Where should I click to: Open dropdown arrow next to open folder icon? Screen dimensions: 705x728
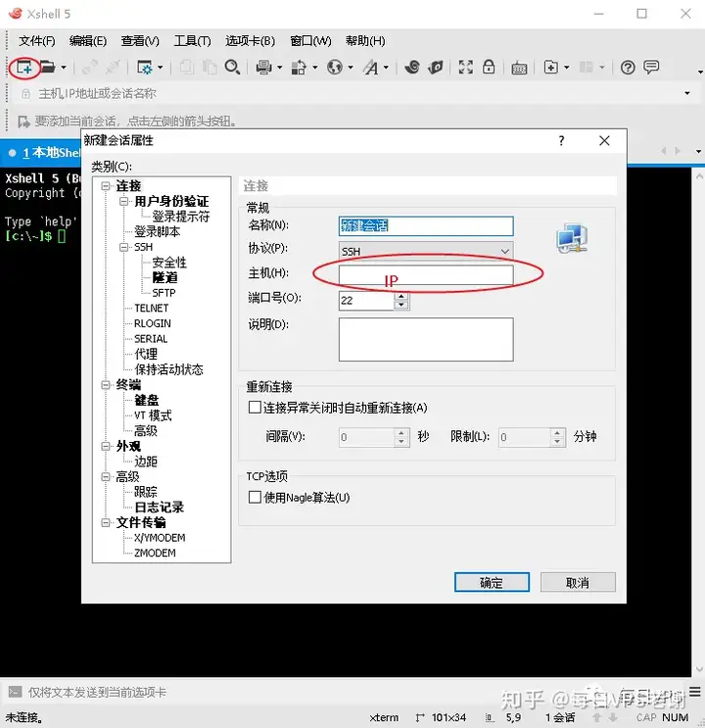[64, 68]
